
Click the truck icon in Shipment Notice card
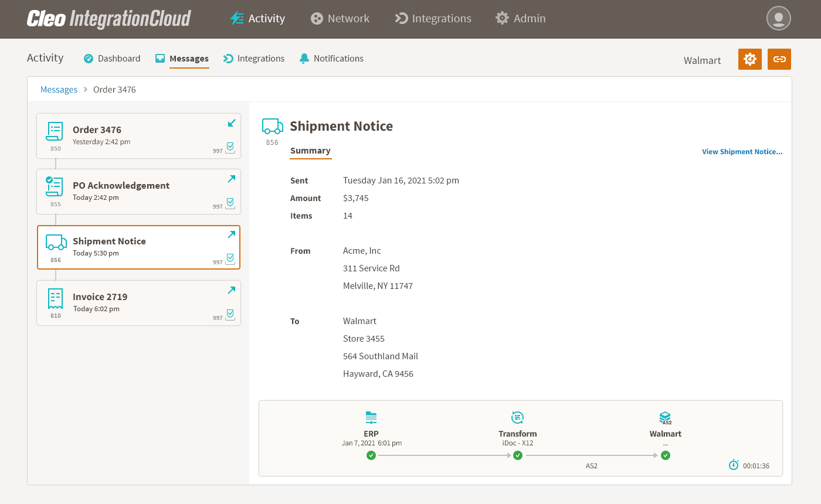pyautogui.click(x=56, y=242)
